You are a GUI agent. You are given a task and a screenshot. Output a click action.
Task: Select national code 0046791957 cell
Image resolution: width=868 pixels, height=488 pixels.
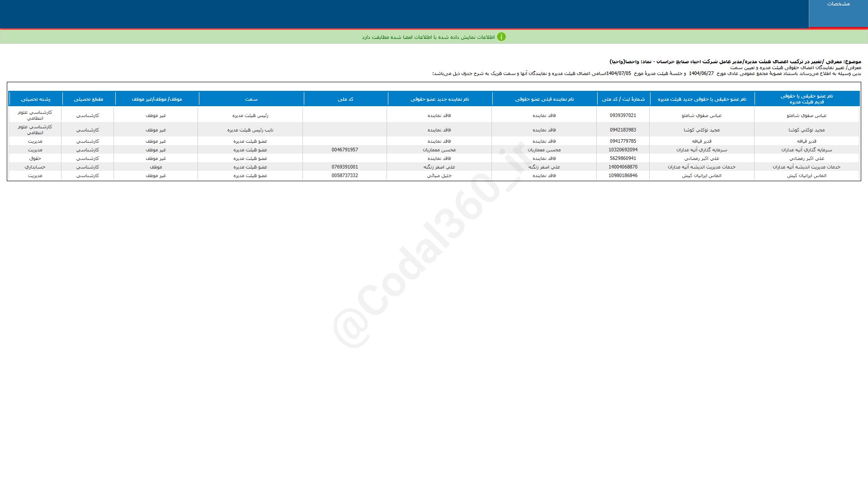pos(344,150)
